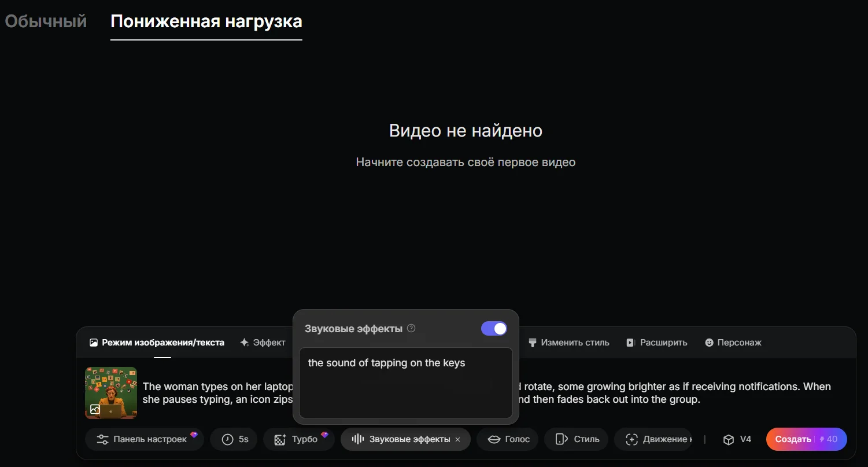Screen dimensions: 868x467
Task: Open the Эффект sparkle tab
Action: coord(263,343)
